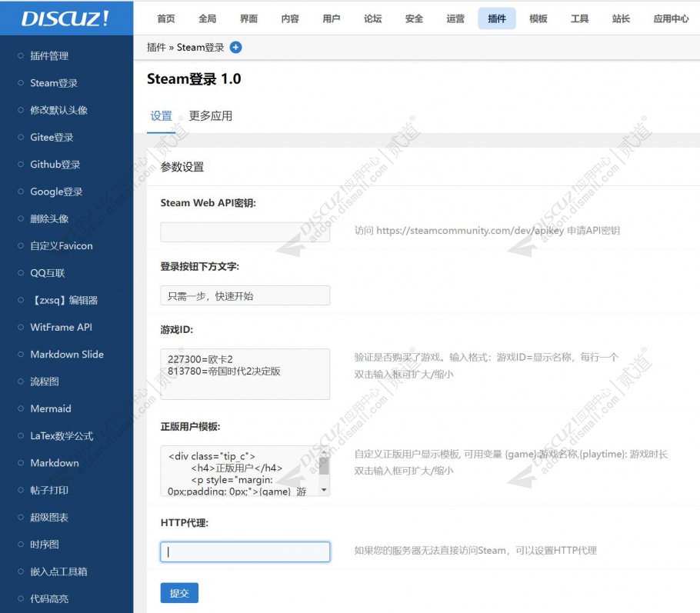Click the Steam API key hint text
The width and height of the screenshot is (700, 613).
click(x=487, y=231)
